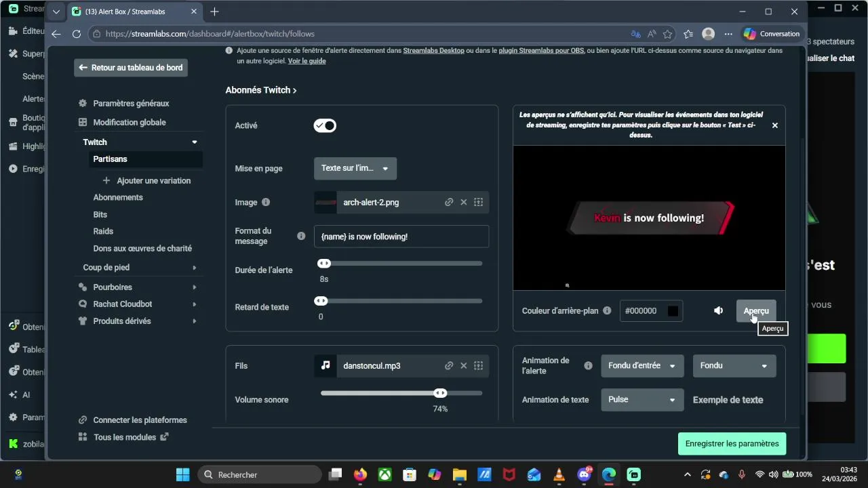Image resolution: width=868 pixels, height=488 pixels.
Task: Collapse the Twitch section in the sidebar
Action: (x=195, y=142)
